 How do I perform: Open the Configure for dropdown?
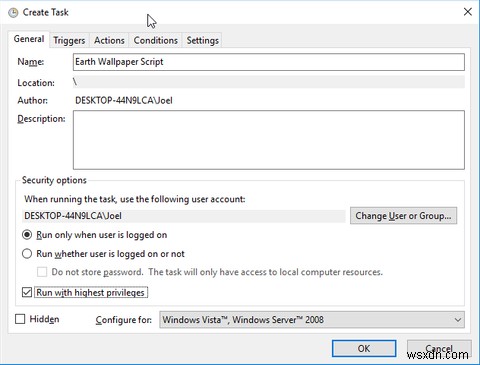[312, 320]
